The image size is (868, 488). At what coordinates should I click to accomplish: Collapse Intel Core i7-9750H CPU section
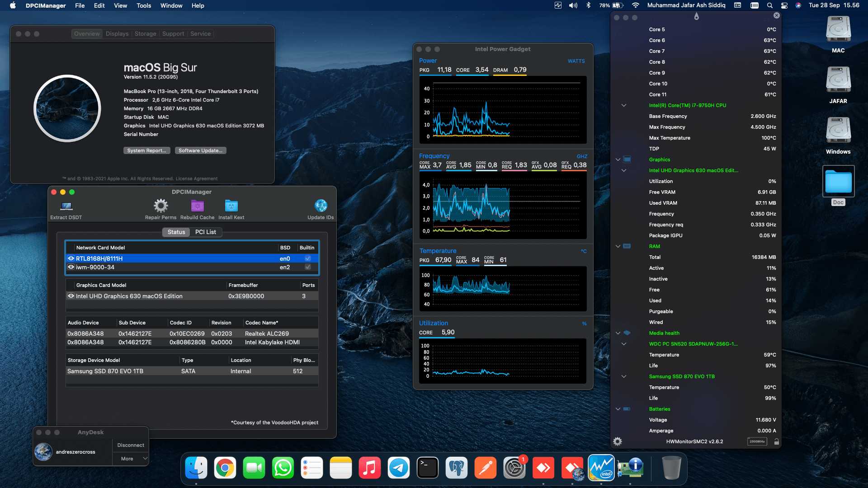tap(624, 105)
